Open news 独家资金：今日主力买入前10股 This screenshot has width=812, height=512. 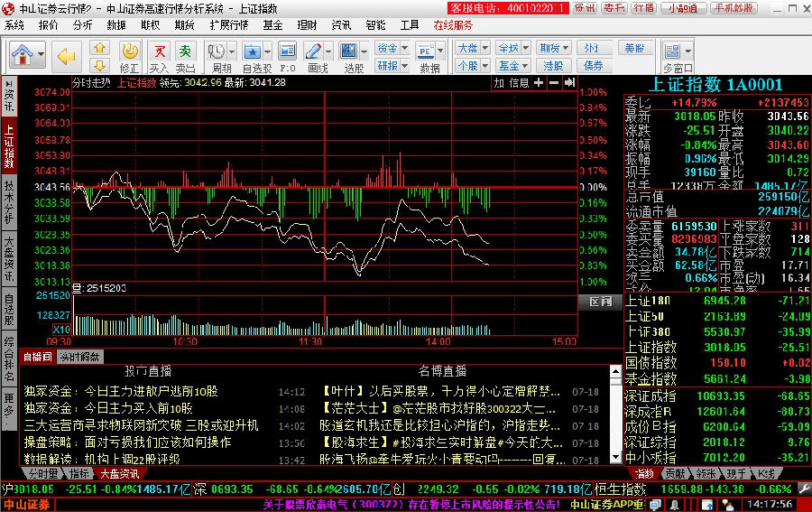tap(108, 408)
